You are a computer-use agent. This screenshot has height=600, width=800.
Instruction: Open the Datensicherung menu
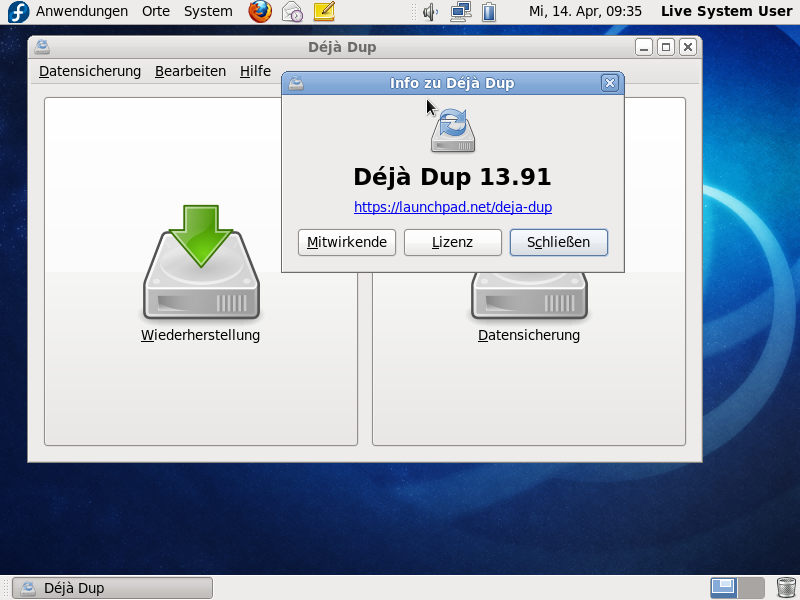point(90,71)
